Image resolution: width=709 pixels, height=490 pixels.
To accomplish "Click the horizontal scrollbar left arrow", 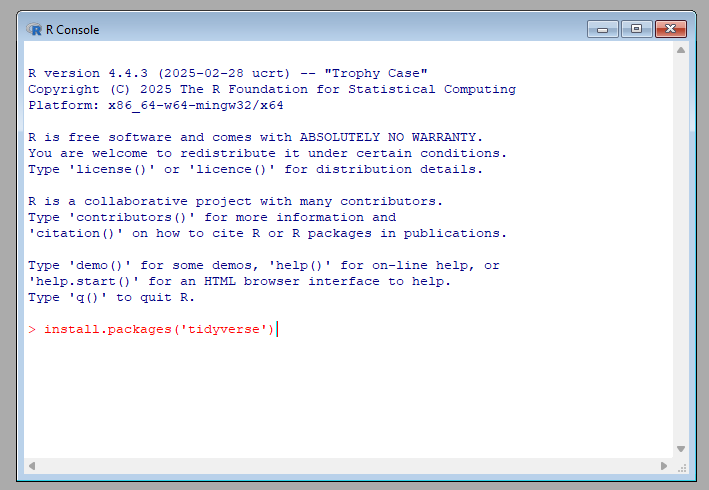I will click(x=32, y=466).
